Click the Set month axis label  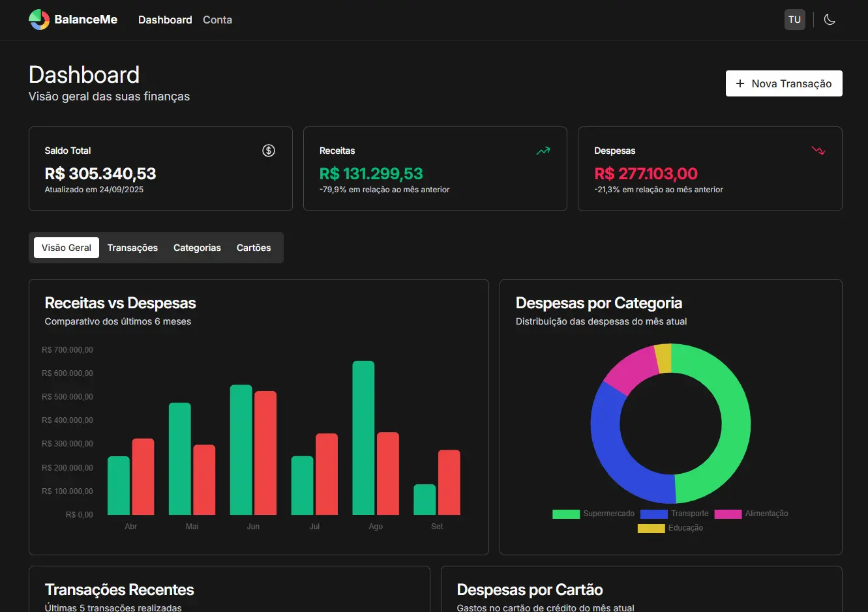437,527
